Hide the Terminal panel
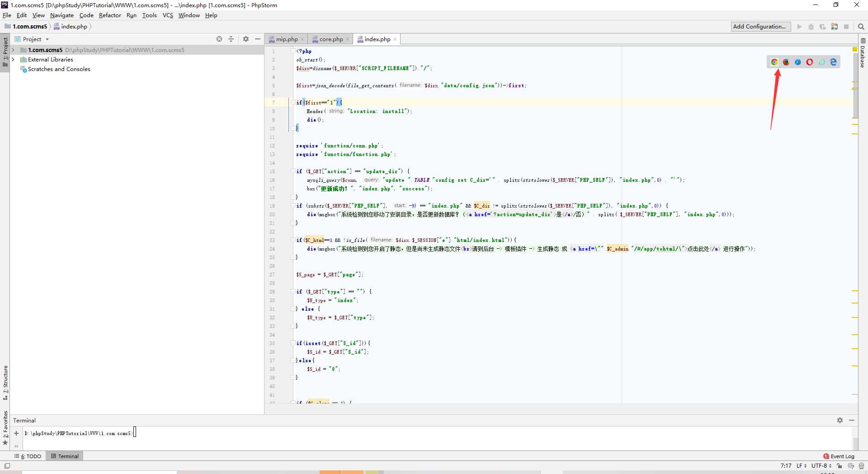868x474 pixels. pos(852,420)
